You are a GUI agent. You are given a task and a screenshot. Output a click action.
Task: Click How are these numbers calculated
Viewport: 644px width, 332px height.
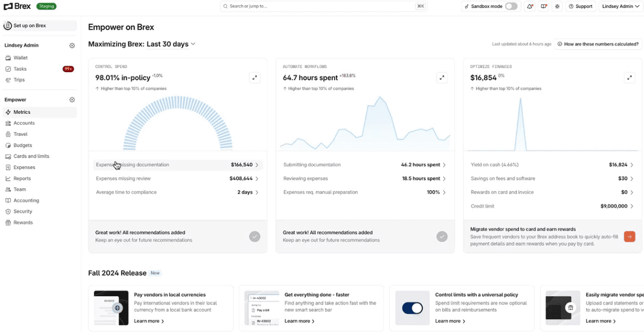(598, 44)
